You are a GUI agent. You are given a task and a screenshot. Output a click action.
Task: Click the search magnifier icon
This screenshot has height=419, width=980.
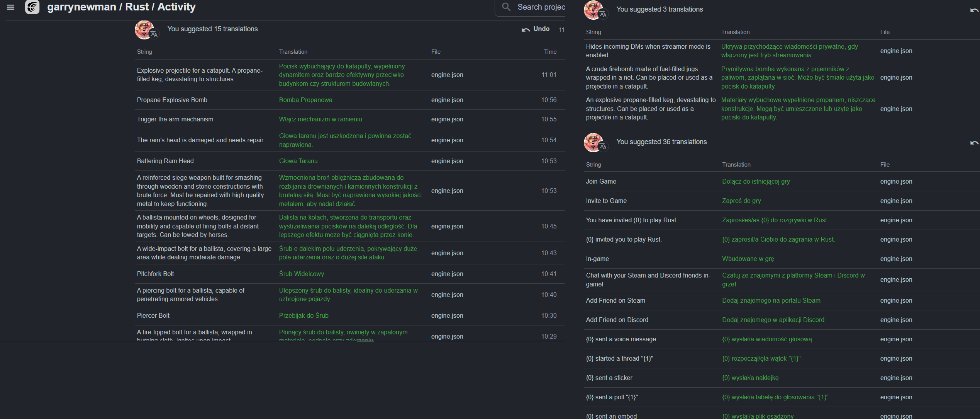point(506,7)
